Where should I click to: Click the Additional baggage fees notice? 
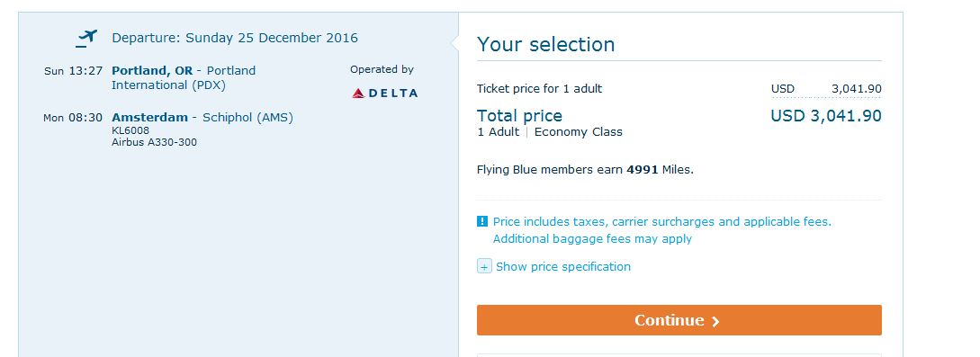click(592, 239)
